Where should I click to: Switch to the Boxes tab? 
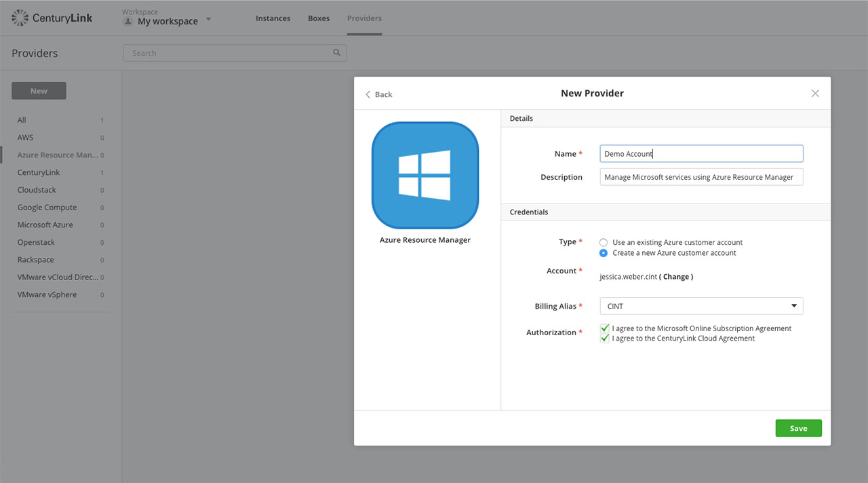pos(319,18)
